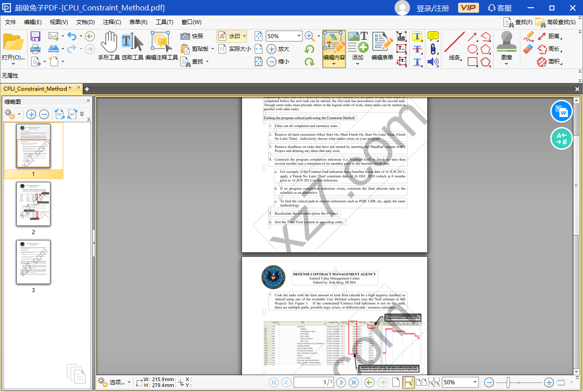Click the Customer Service (客服) button
This screenshot has width=583, height=392.
(499, 8)
